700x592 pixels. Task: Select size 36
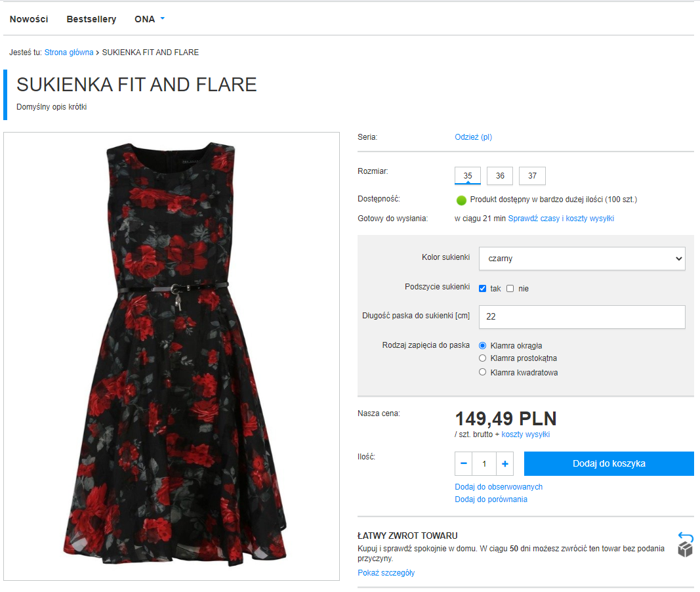click(500, 176)
